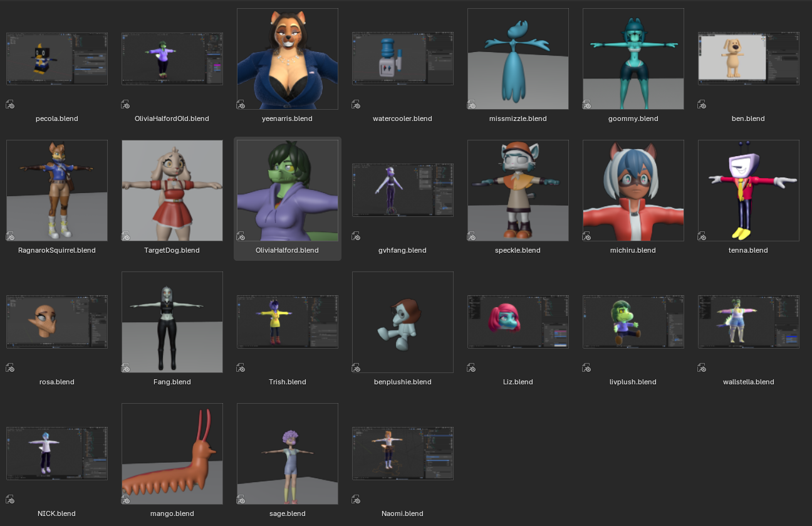Screen dimensions: 812x526
Task: Select the pecola.blend preview thumbnail
Action: [x=57, y=59]
